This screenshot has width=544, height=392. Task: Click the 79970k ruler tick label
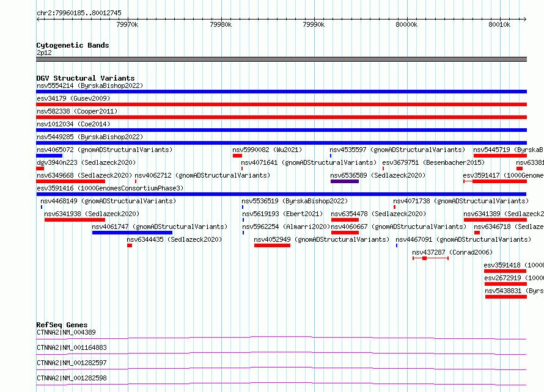point(127,24)
